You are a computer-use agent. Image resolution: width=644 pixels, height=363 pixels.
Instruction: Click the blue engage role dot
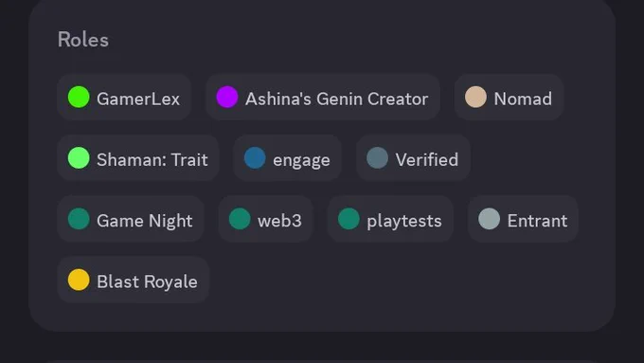[255, 158]
